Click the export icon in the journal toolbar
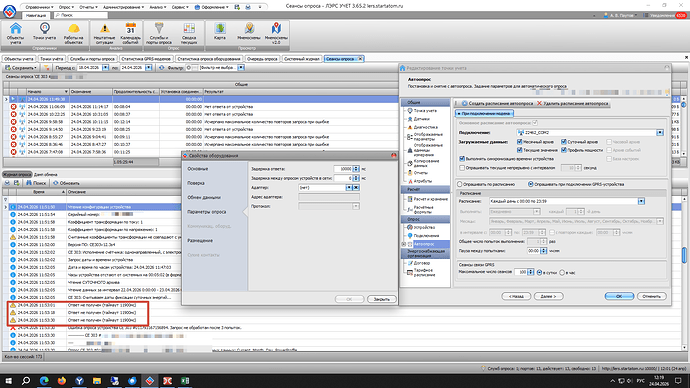 [x=17, y=183]
